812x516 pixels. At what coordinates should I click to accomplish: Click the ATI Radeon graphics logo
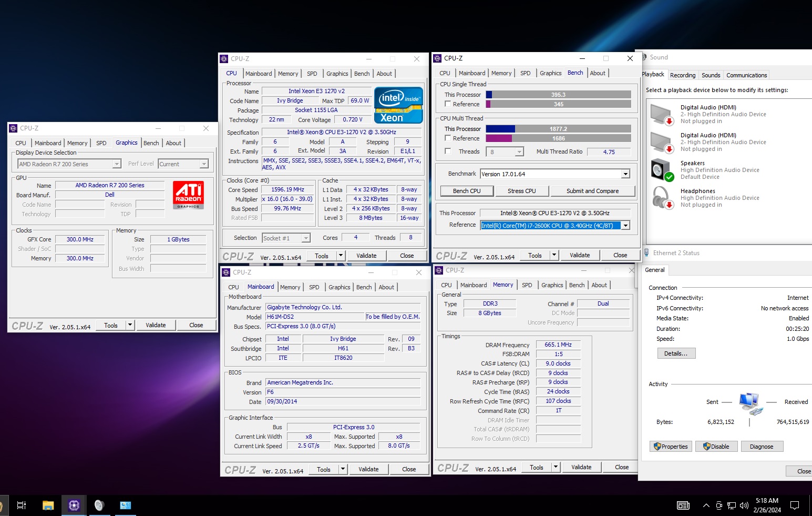click(x=189, y=195)
